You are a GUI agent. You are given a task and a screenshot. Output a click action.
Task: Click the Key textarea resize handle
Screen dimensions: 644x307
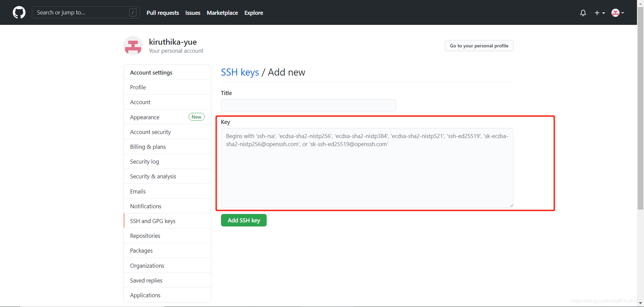pos(511,205)
